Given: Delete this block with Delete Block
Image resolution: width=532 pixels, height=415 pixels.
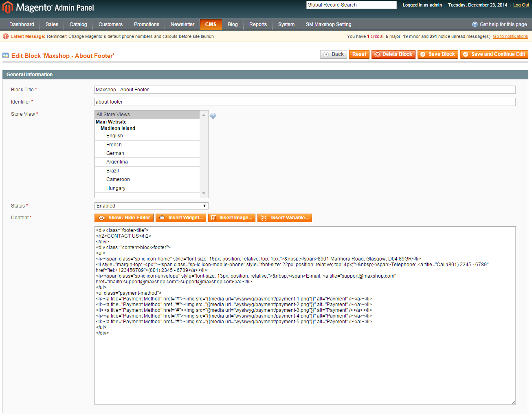Looking at the screenshot, I should pos(394,54).
